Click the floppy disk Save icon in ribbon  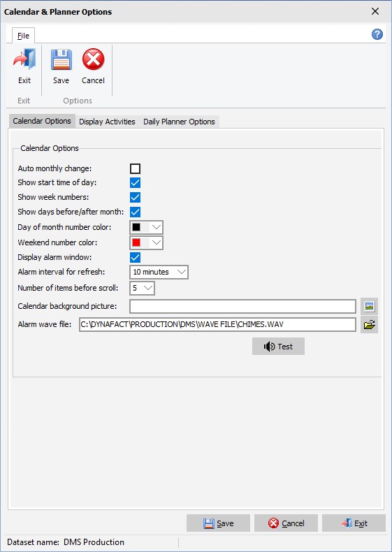(61, 59)
